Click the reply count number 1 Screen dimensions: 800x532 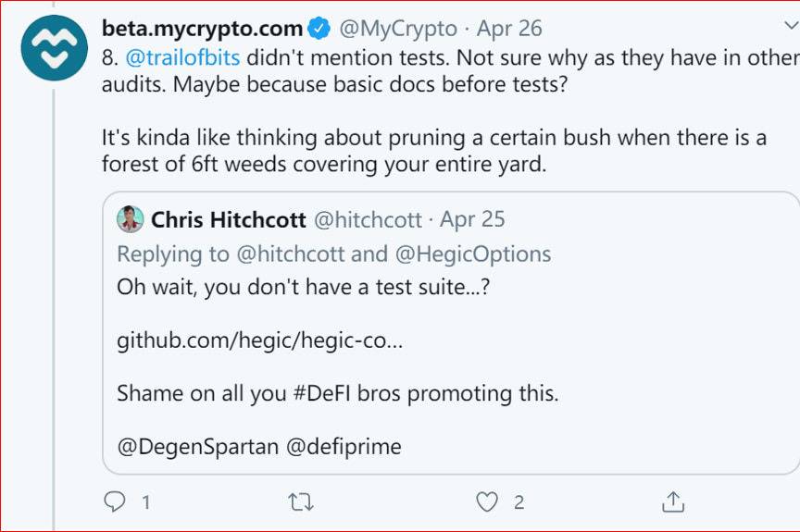[x=146, y=502]
